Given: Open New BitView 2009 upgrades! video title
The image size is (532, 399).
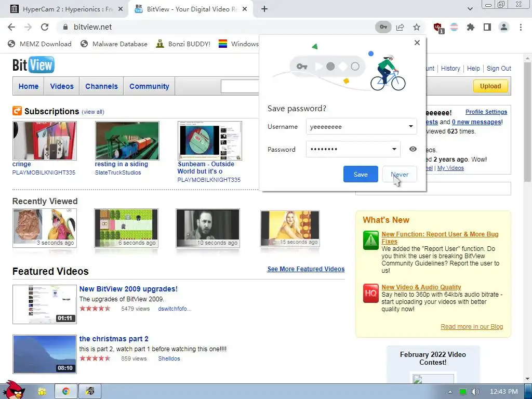Looking at the screenshot, I should point(128,289).
